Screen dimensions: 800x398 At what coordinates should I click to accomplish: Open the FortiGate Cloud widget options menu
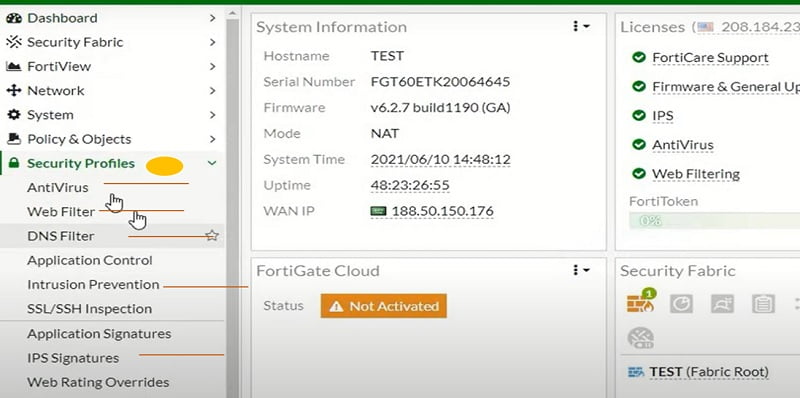tap(581, 270)
